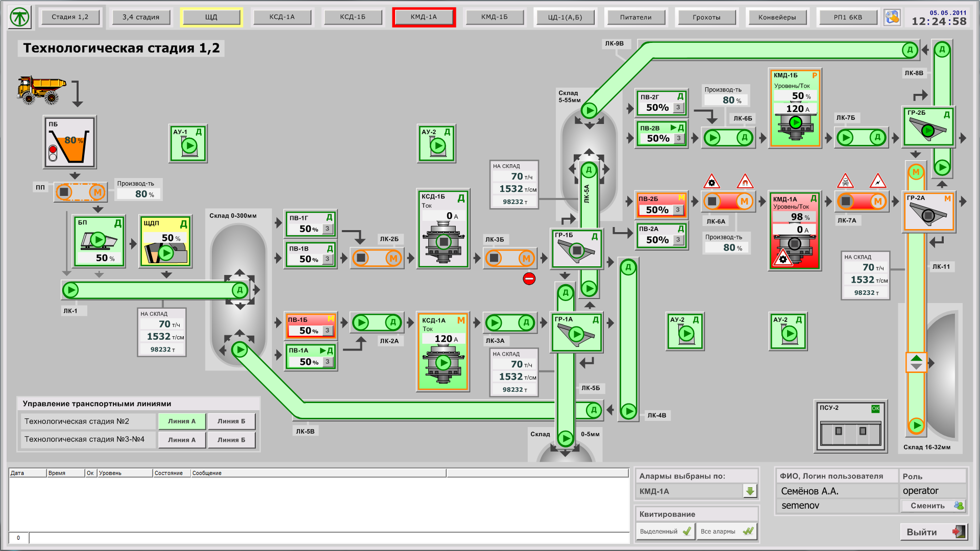The width and height of the screenshot is (980, 551).
Task: Open the ЩД screen tab
Action: coord(211,17)
